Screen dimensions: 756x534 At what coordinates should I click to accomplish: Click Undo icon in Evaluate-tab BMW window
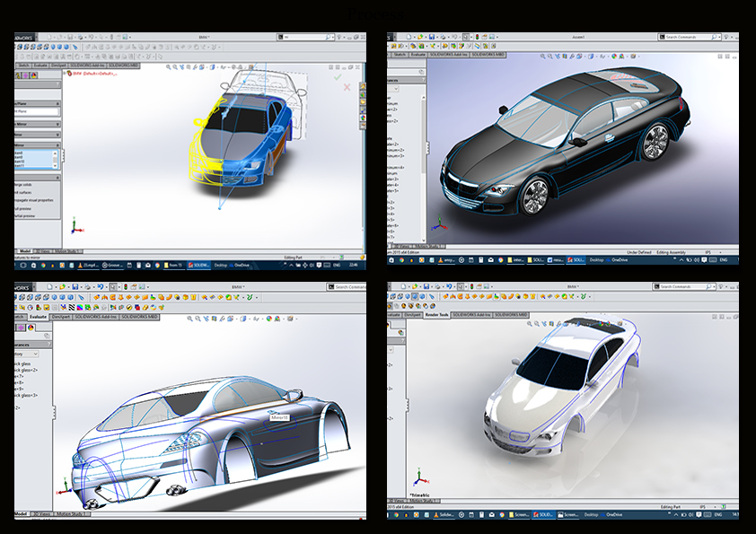(101, 287)
